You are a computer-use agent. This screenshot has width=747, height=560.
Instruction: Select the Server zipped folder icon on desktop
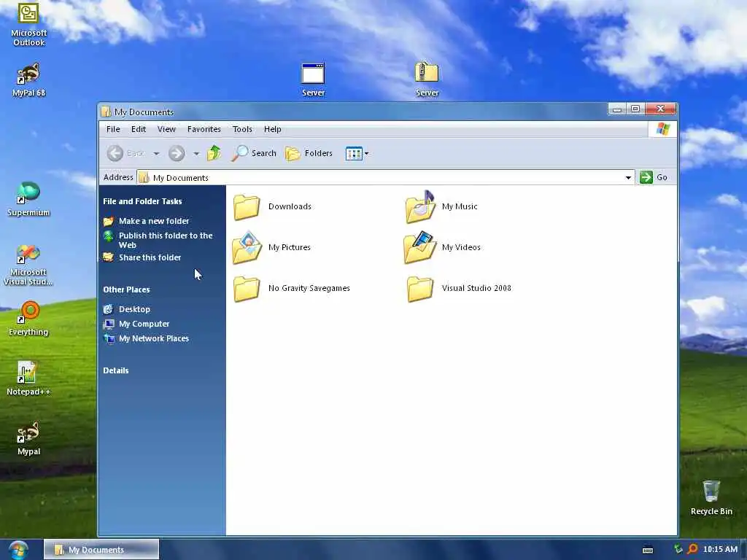pyautogui.click(x=426, y=79)
